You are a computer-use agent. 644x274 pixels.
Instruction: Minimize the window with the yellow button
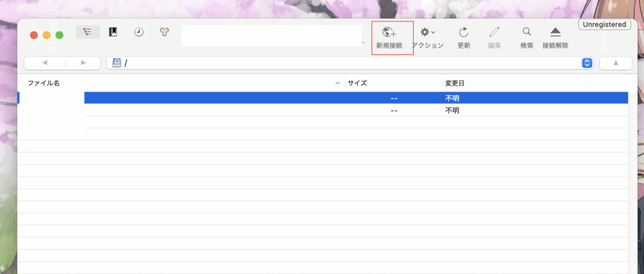tap(47, 35)
